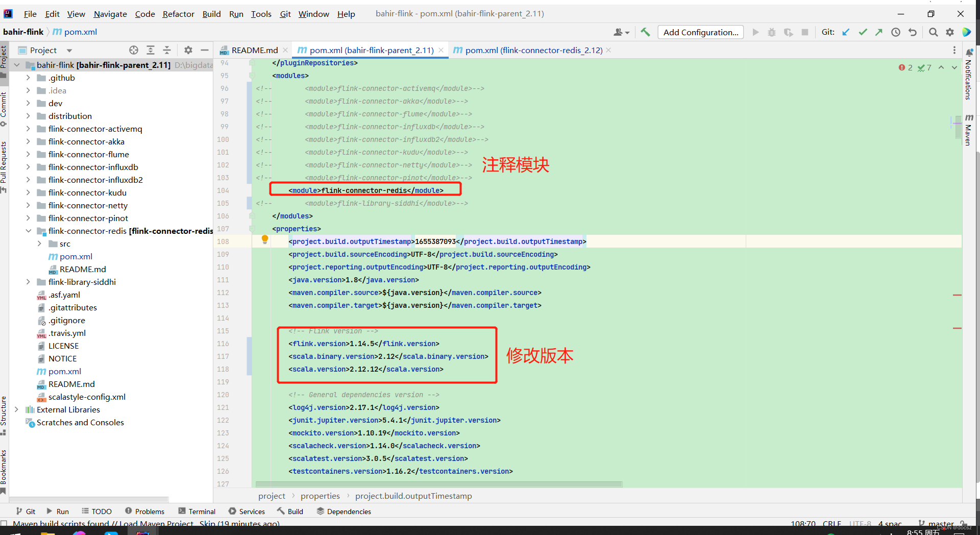Click the Search Everywhere magnifier icon
980x535 pixels.
(933, 32)
